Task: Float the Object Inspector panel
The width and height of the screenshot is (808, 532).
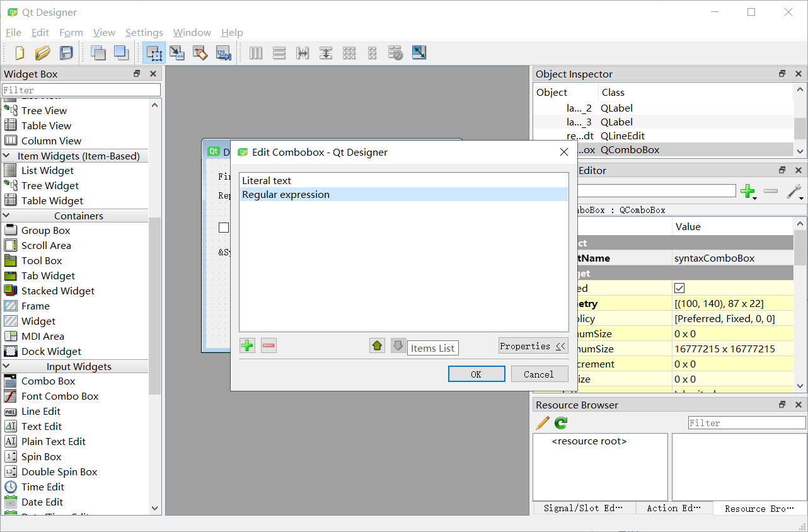Action: pos(782,74)
